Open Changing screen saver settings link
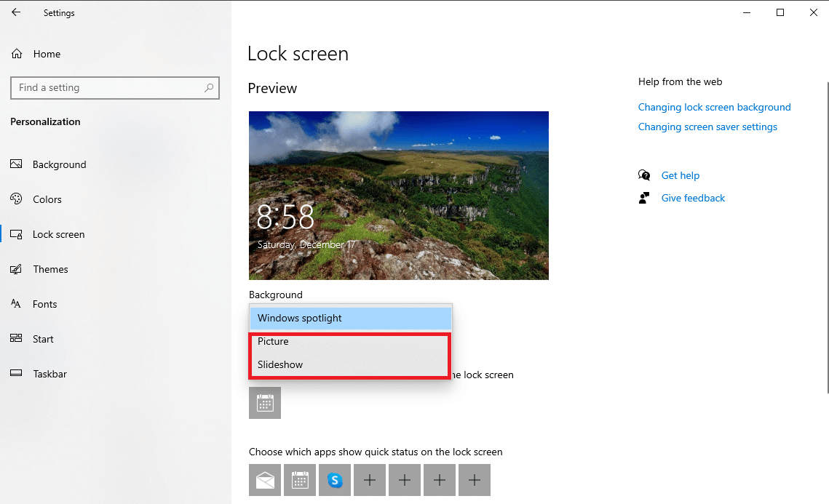829x504 pixels. point(707,127)
